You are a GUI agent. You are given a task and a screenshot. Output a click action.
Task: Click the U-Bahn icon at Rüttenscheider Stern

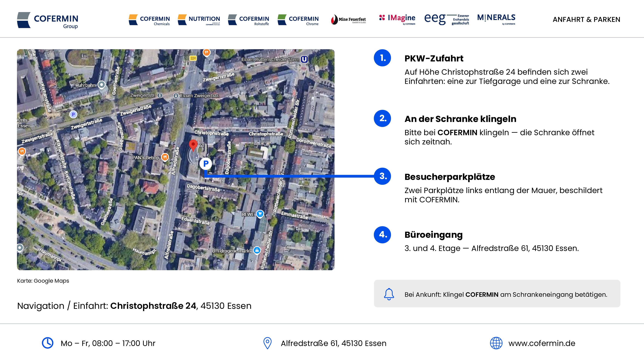tap(304, 59)
